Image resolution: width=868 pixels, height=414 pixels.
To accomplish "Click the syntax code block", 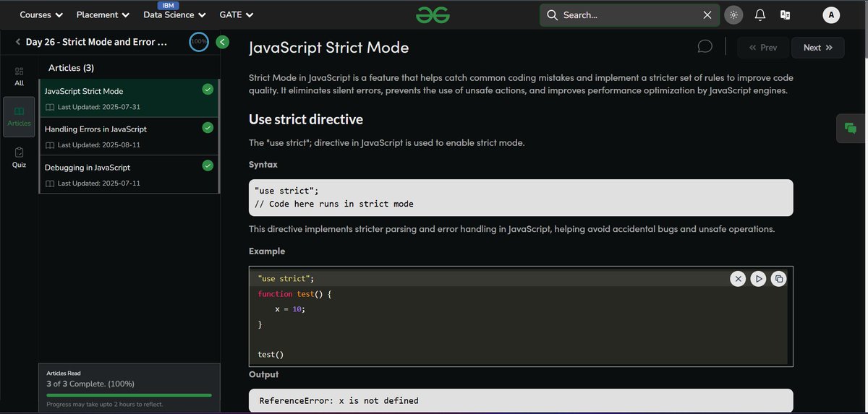I will [521, 198].
